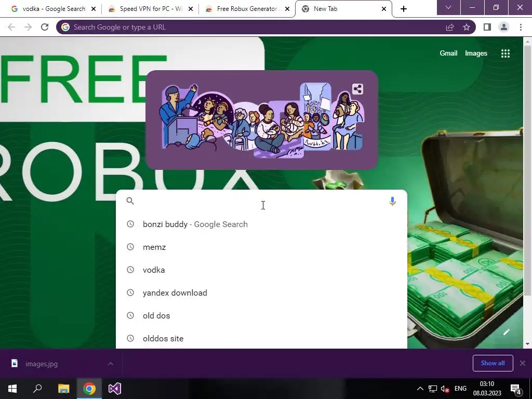The height and width of the screenshot is (399, 532).
Task: Open the images.jpg file icon
Action: (15, 363)
